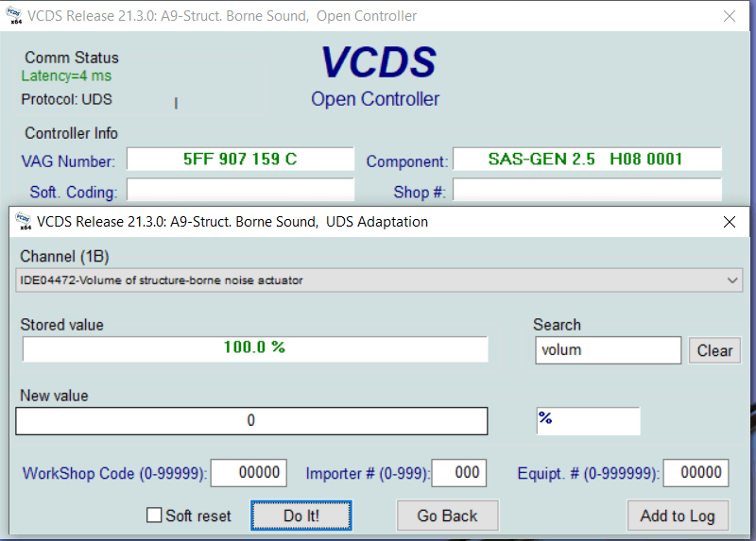Screen dimensions: 756x541
Task: Click the Equipt. # input field
Action: (x=696, y=473)
